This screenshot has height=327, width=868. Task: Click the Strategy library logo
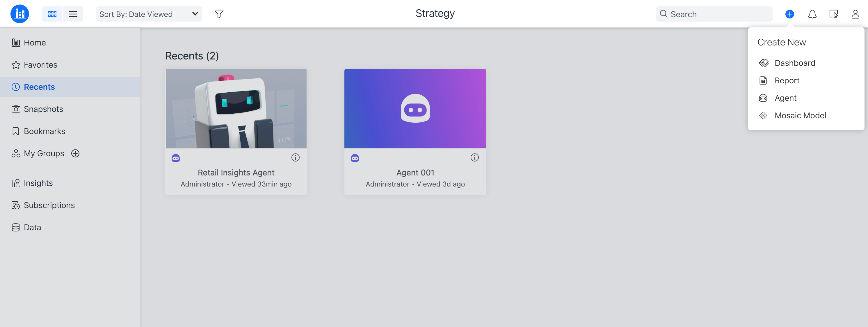pyautogui.click(x=19, y=14)
